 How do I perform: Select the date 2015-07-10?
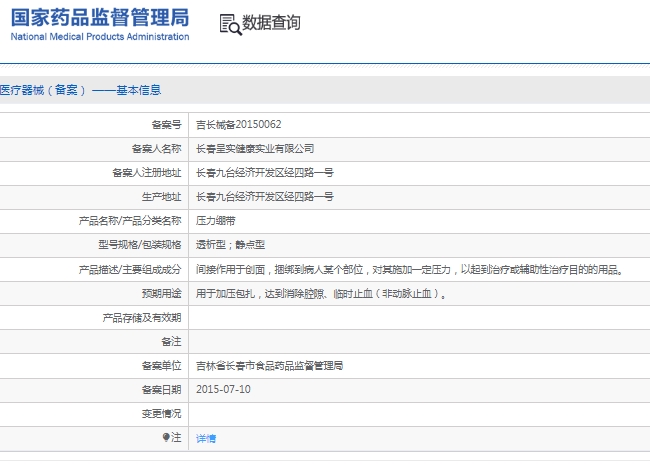(x=223, y=389)
